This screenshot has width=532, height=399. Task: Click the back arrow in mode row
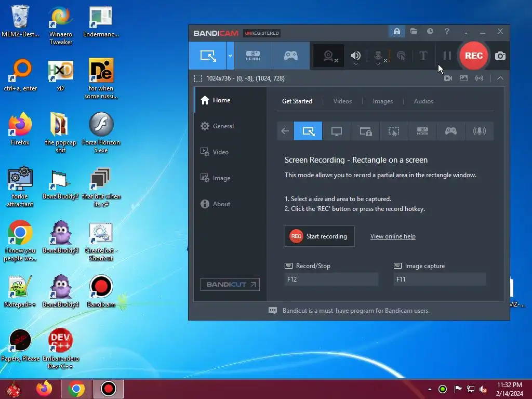(x=285, y=131)
